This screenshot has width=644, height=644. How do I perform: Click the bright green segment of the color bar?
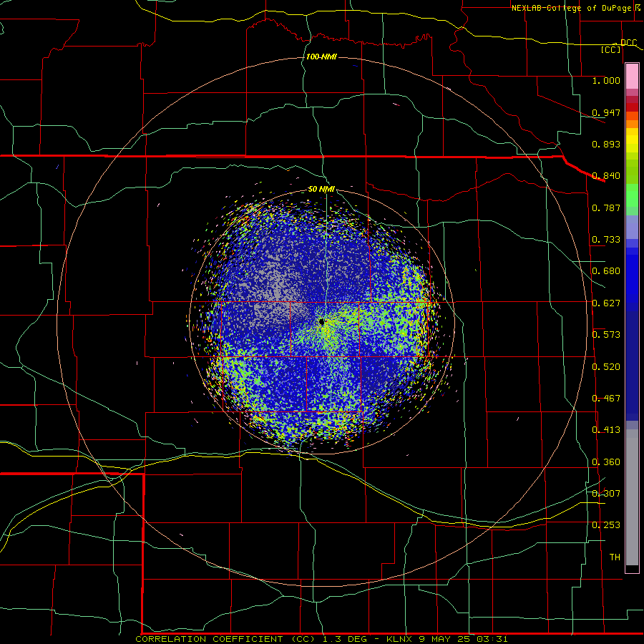click(x=632, y=195)
